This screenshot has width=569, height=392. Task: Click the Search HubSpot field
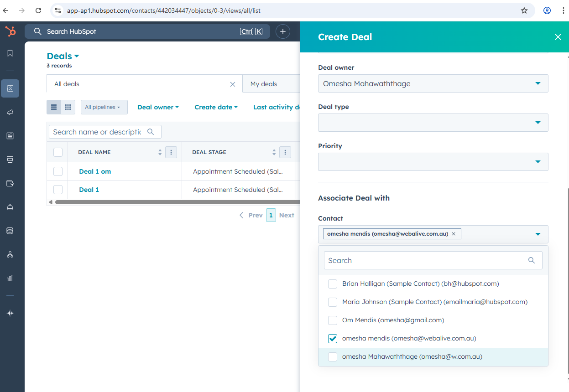(x=147, y=31)
